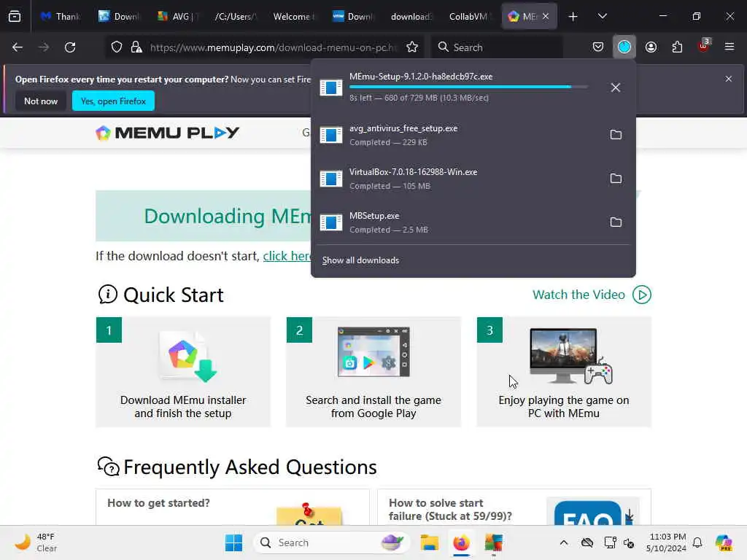Click the Search and install game card
The height and width of the screenshot is (560, 747).
coord(373,371)
